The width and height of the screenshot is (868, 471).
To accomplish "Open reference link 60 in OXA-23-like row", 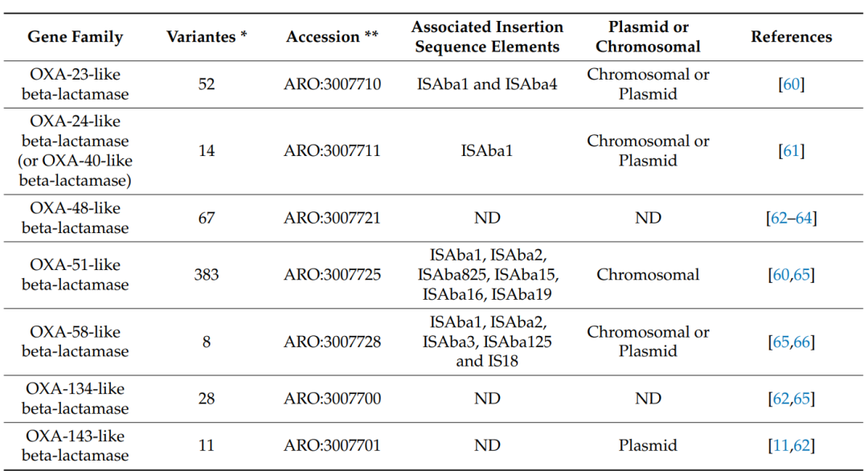I will (791, 84).
